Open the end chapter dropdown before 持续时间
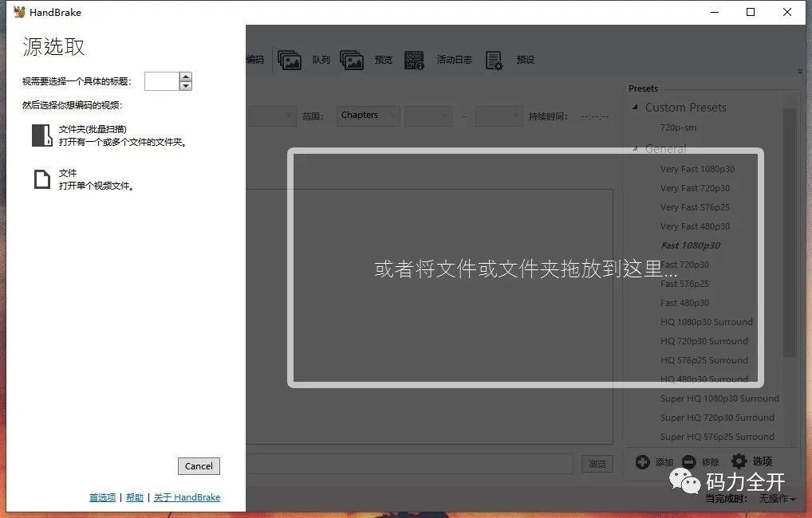This screenshot has width=812, height=518. 499,116
